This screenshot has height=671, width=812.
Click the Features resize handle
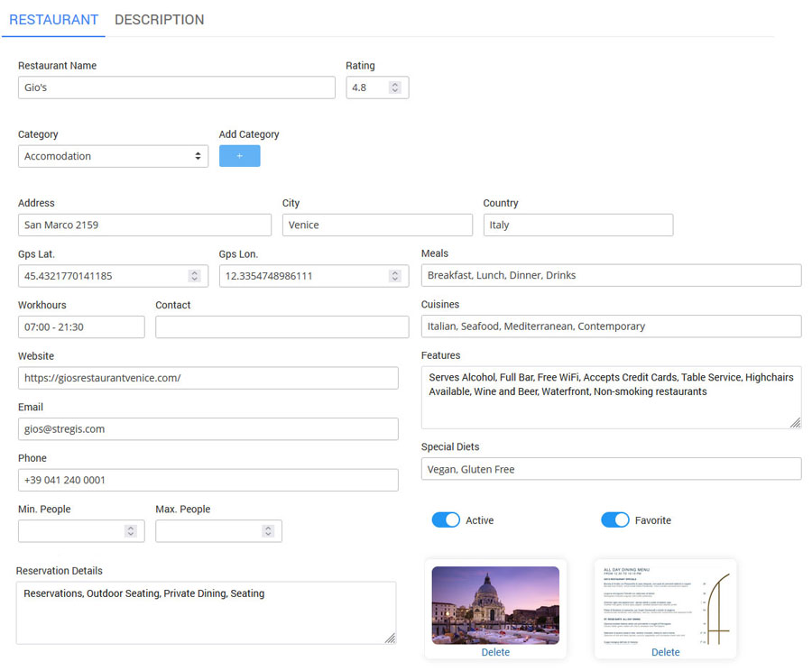796,423
